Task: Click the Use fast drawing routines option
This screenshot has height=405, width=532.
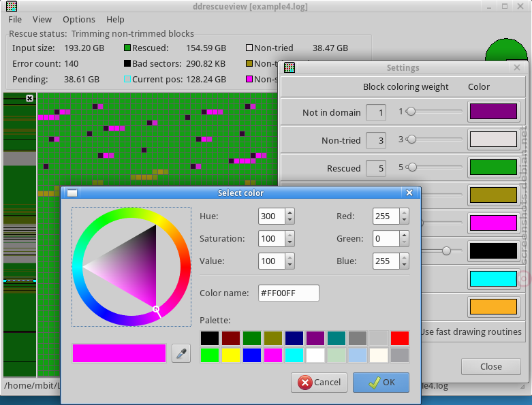Action: [471, 331]
